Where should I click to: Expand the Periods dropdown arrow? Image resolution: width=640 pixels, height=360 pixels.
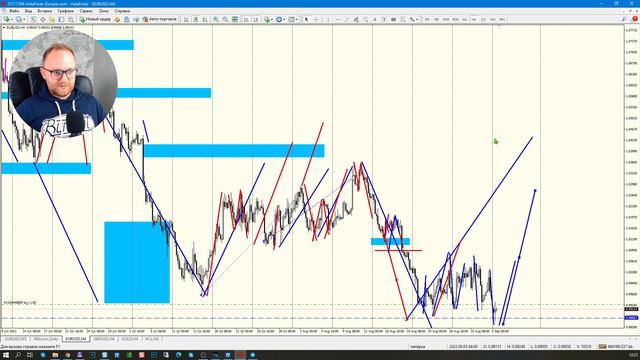point(284,19)
